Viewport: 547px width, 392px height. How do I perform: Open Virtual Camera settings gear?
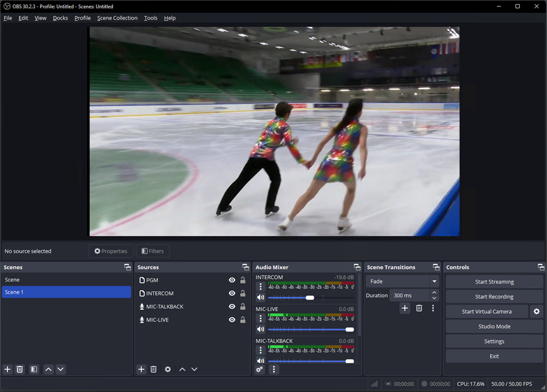tap(537, 312)
